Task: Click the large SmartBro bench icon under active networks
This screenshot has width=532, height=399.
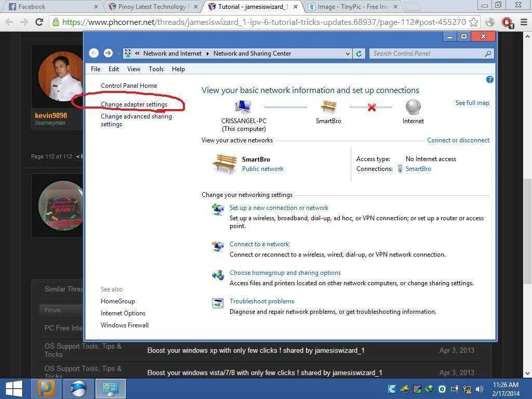Action: click(224, 163)
